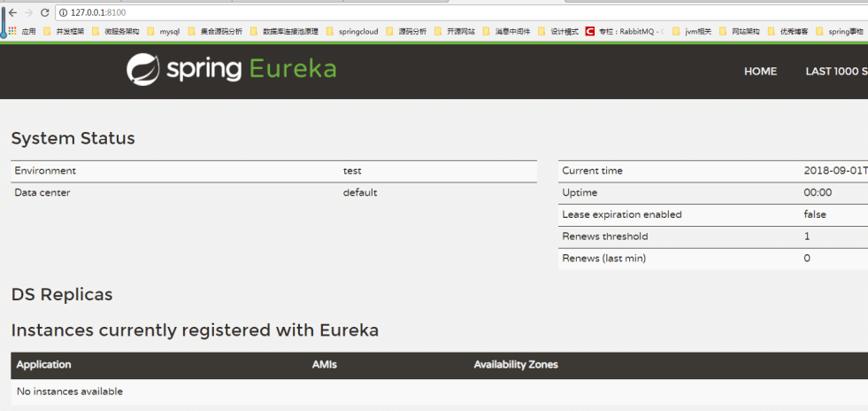The height and width of the screenshot is (411, 868).
Task: Open the 网站架构 bookmark folder
Action: tap(739, 32)
